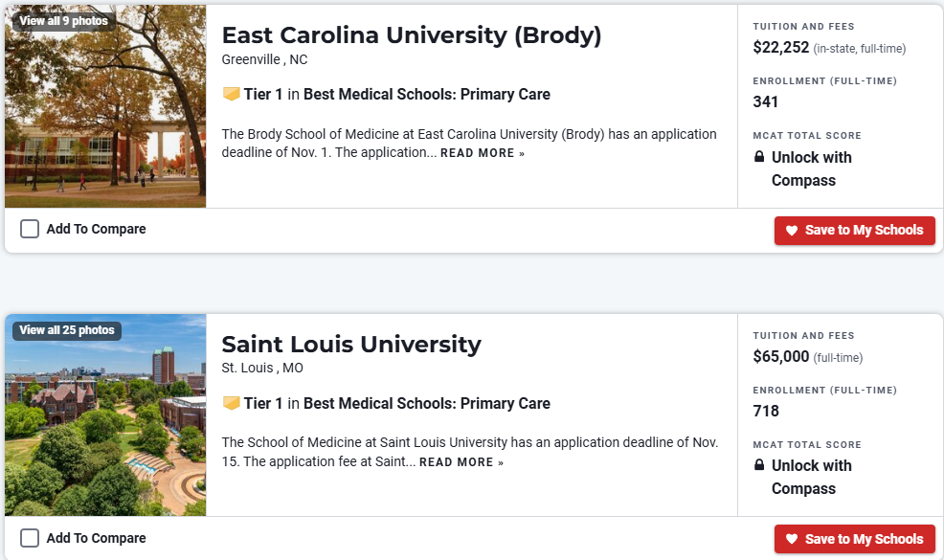
Task: Click Unlock with Compass under East Carolina
Action: pos(810,168)
